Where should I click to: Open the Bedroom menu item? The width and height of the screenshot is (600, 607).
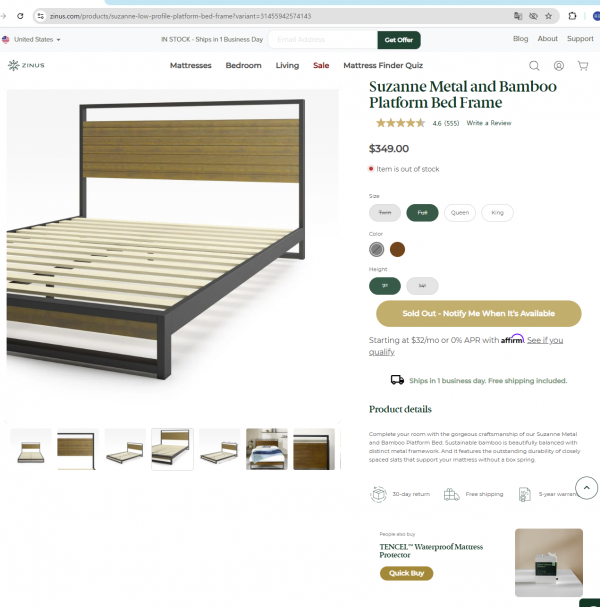tap(243, 65)
